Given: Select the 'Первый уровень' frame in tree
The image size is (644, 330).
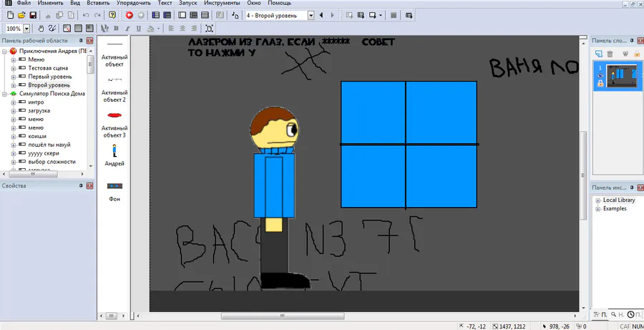Looking at the screenshot, I should (x=50, y=77).
